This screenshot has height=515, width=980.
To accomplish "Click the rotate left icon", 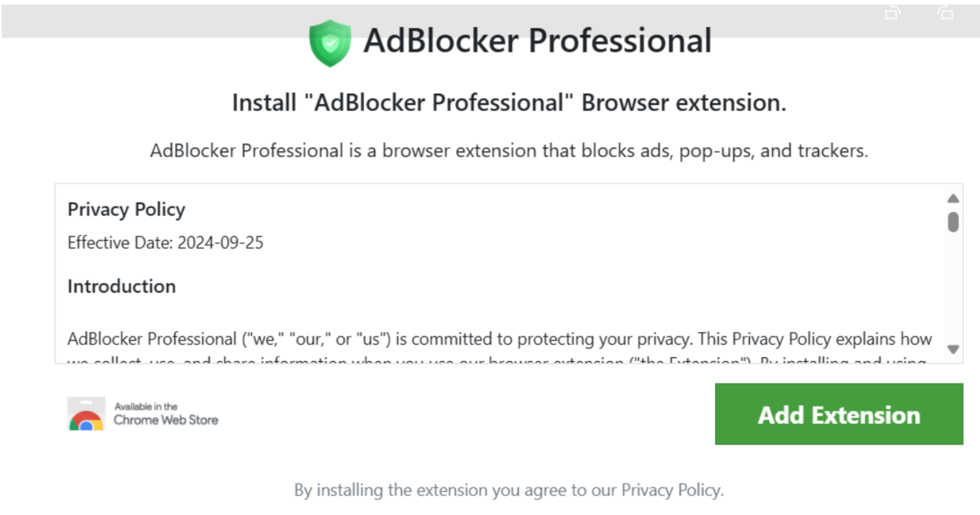I will coord(893,13).
